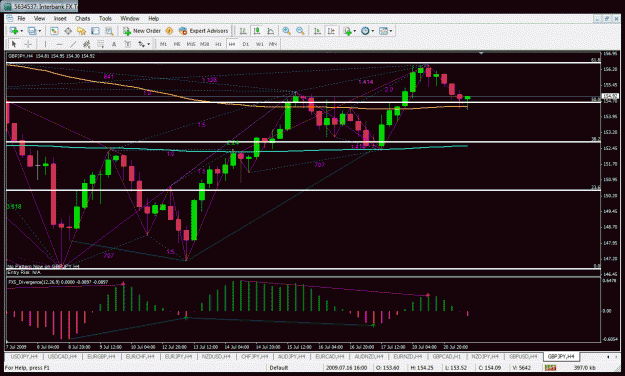Select the Crosshair tool

(x=28, y=44)
